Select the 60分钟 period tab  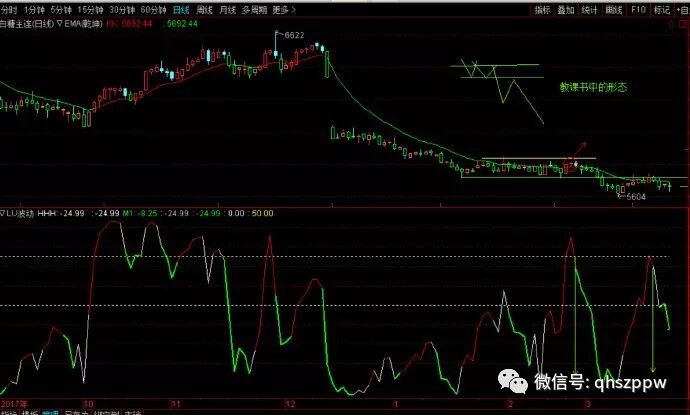click(154, 10)
